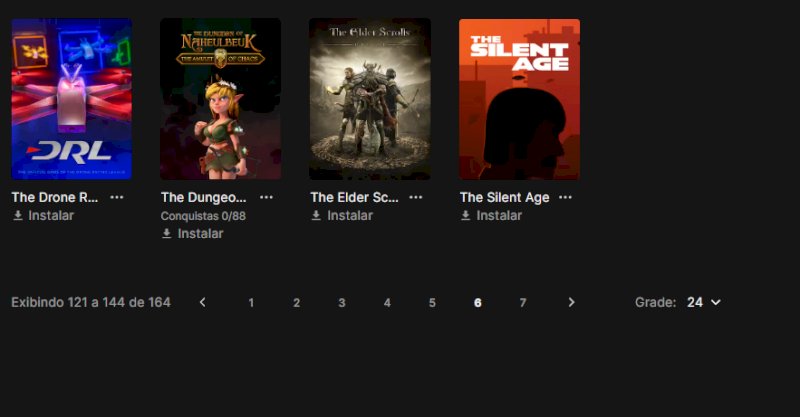Open more options for The Elder Scrolls
This screenshot has height=417, width=800.
(x=416, y=198)
